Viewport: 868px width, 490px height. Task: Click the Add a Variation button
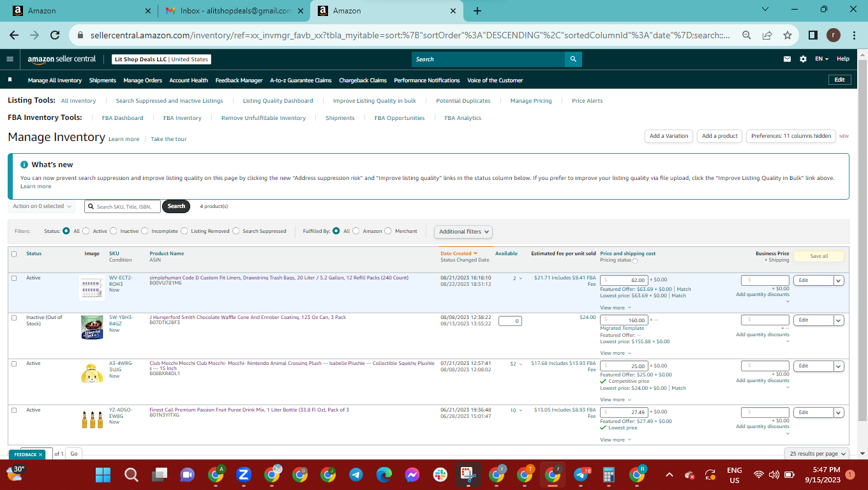click(x=669, y=136)
